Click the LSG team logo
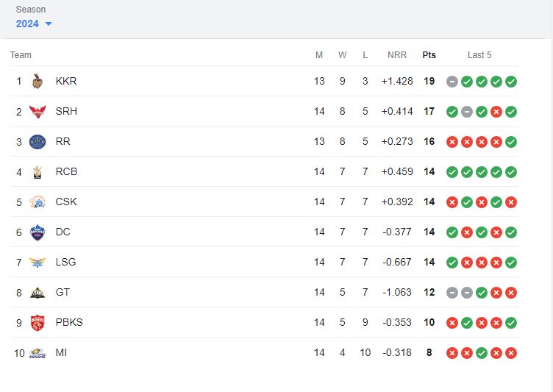The width and height of the screenshot is (553, 392). pyautogui.click(x=38, y=262)
